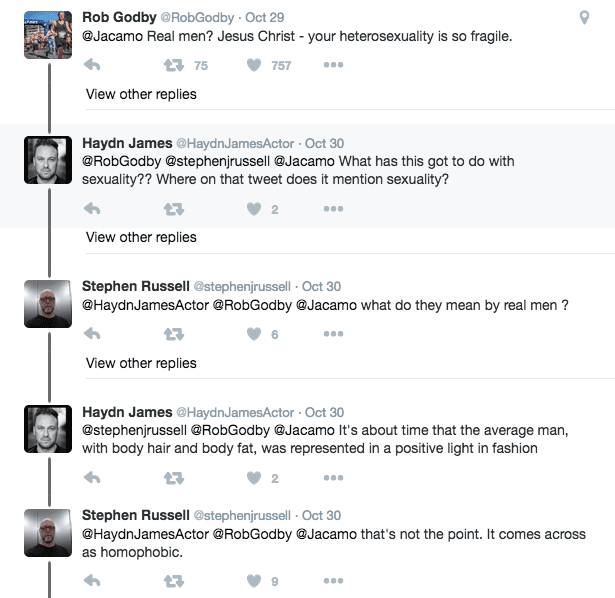Screen dimensions: 615x598
Task: Open more menu on Haydn's sexuality tweet
Action: [333, 209]
